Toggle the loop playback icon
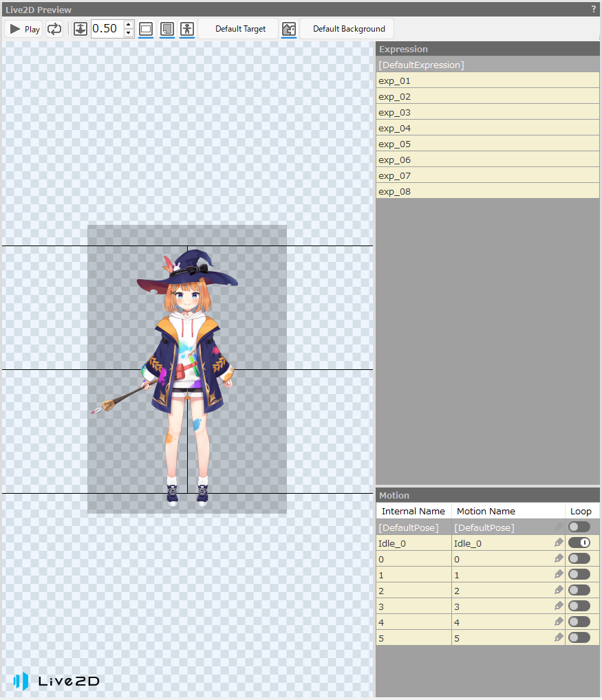602x700 pixels. [x=54, y=29]
